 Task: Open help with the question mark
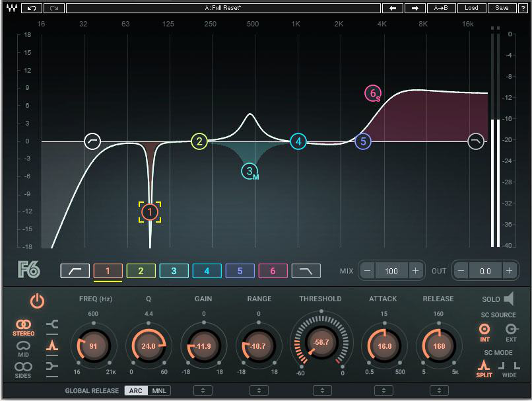[523, 8]
